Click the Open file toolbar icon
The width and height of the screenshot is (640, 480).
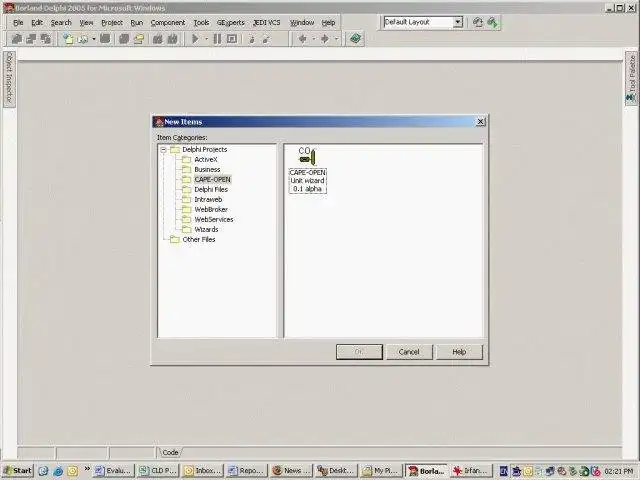point(83,39)
